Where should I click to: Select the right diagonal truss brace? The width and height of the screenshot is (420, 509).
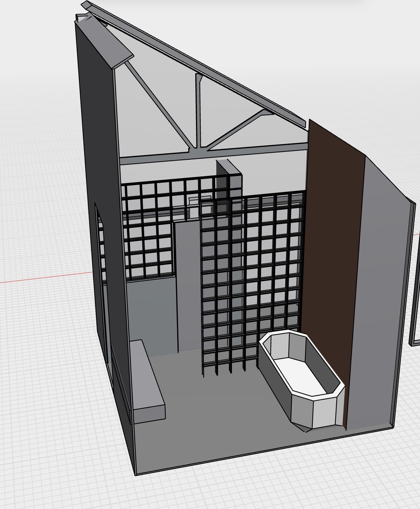[x=239, y=130]
